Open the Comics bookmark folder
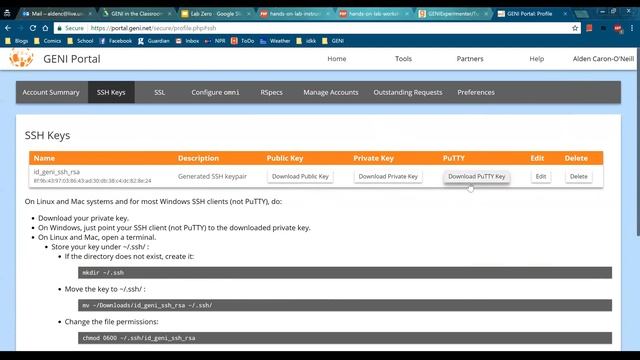The width and height of the screenshot is (640, 360). point(48,41)
